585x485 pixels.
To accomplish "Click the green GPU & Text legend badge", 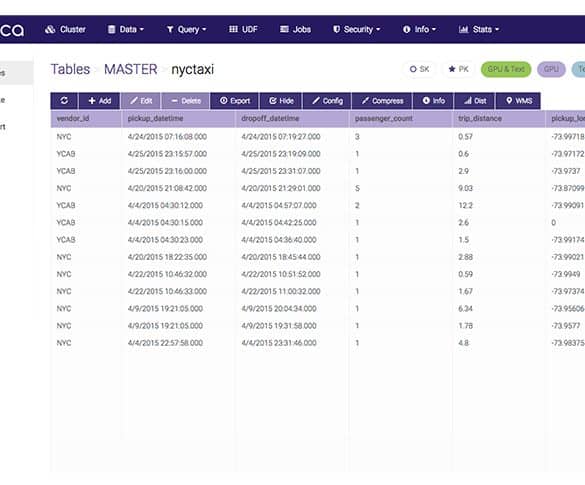I will tap(506, 69).
